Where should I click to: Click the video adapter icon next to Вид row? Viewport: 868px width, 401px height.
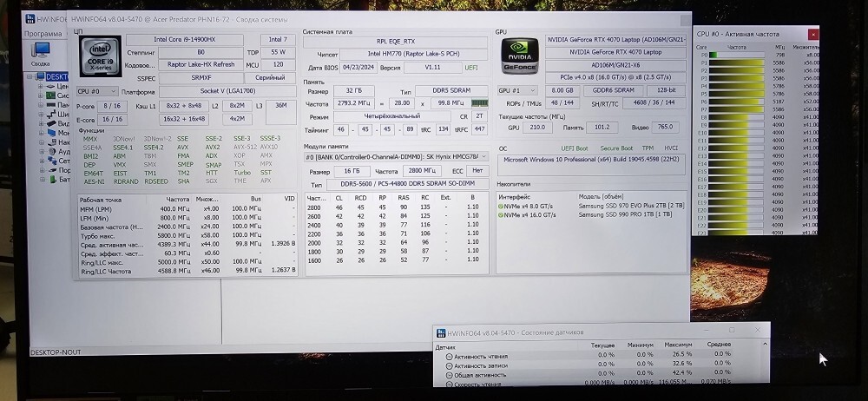pos(51,123)
